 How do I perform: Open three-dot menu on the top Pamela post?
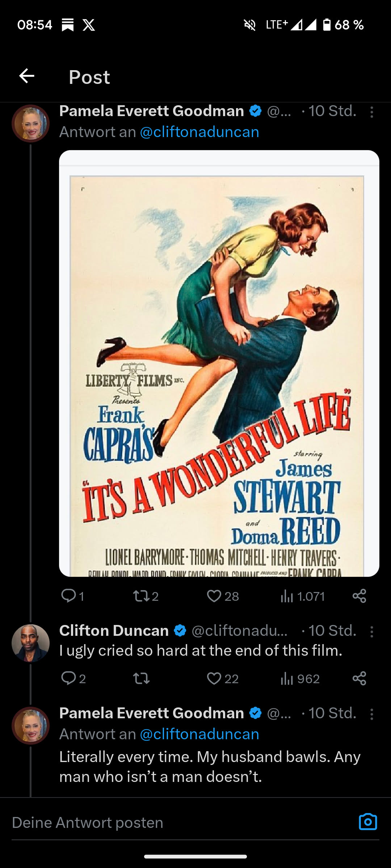tap(371, 112)
